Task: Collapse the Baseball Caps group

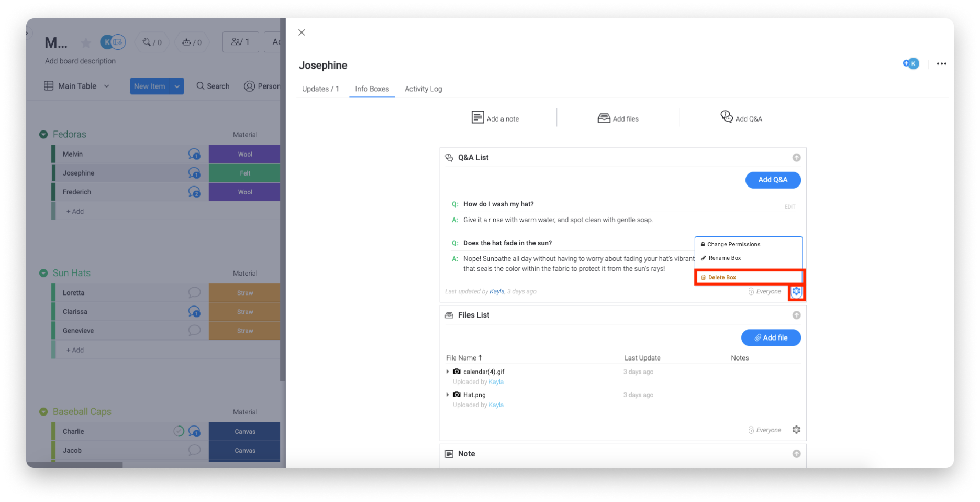Action: coord(43,412)
